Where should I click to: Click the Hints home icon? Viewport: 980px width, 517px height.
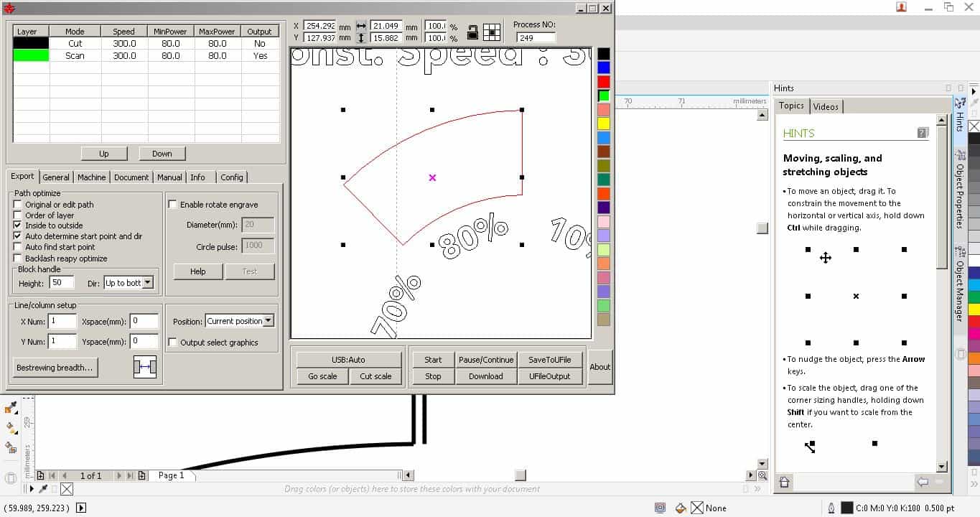[x=784, y=483]
